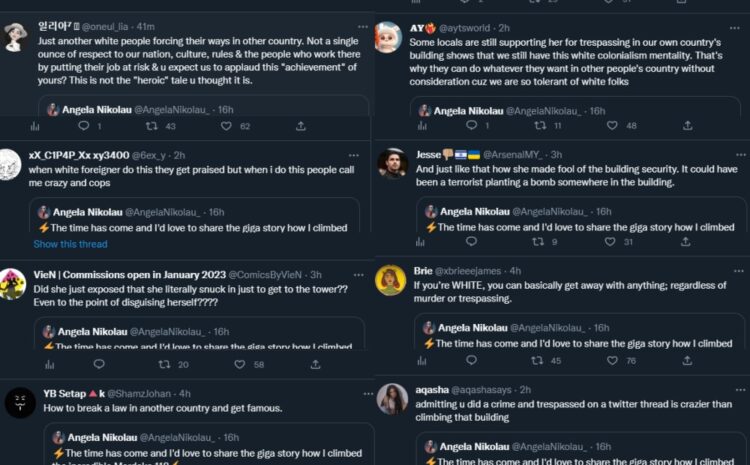
Task: Open the @xbrieeejames profile via the Brie name
Action: 423,271
